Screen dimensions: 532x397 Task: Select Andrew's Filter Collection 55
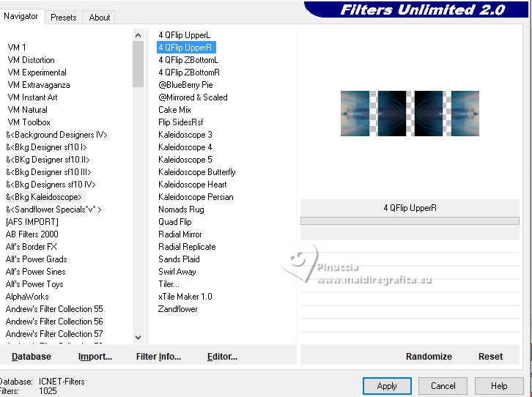pos(54,309)
